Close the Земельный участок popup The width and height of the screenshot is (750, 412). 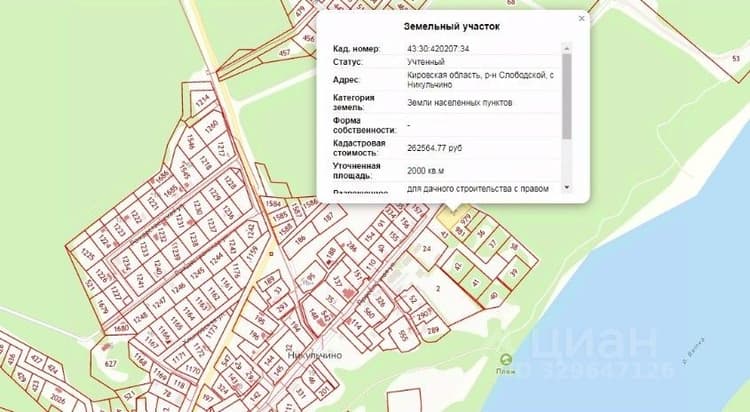pos(581,19)
